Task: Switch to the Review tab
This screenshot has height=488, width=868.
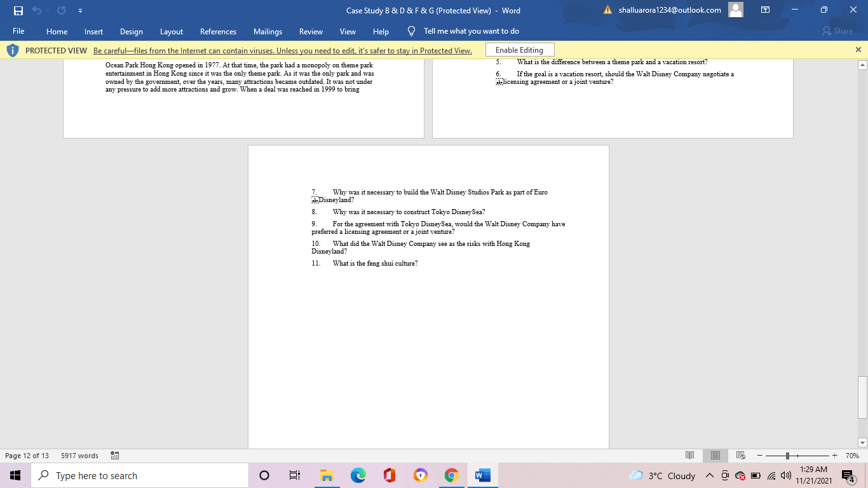Action: pos(311,31)
